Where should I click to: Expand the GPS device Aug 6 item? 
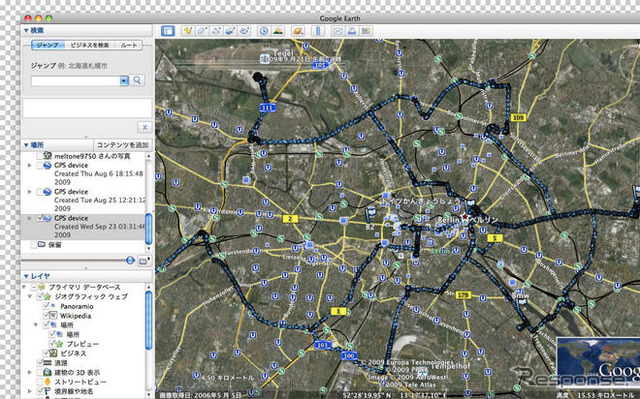coord(29,165)
